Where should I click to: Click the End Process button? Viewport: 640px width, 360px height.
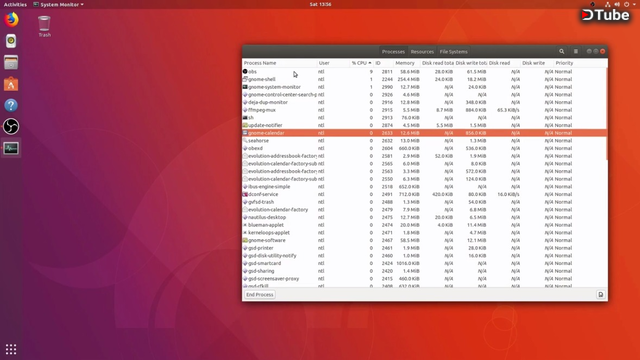[x=260, y=295]
